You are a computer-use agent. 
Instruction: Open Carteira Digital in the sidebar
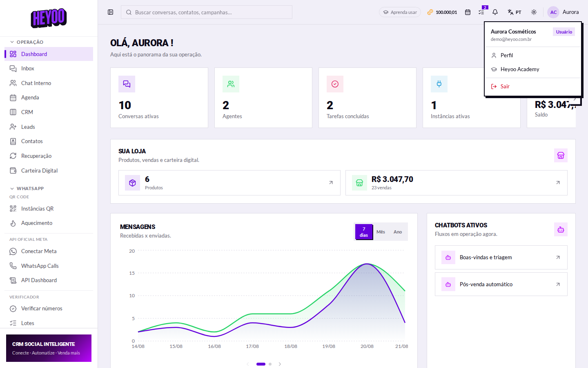coord(49,171)
